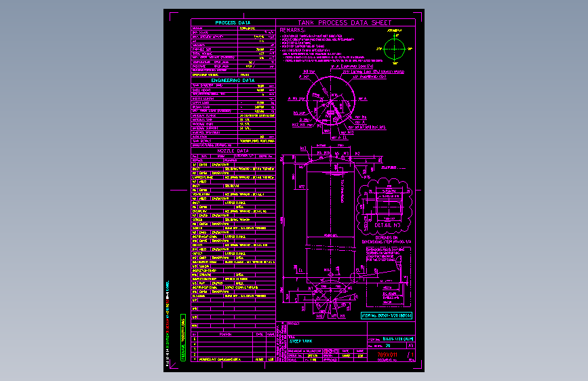The height and width of the screenshot is (381, 588).
Task: Click the red drawing number 709X011
Action: (x=387, y=355)
